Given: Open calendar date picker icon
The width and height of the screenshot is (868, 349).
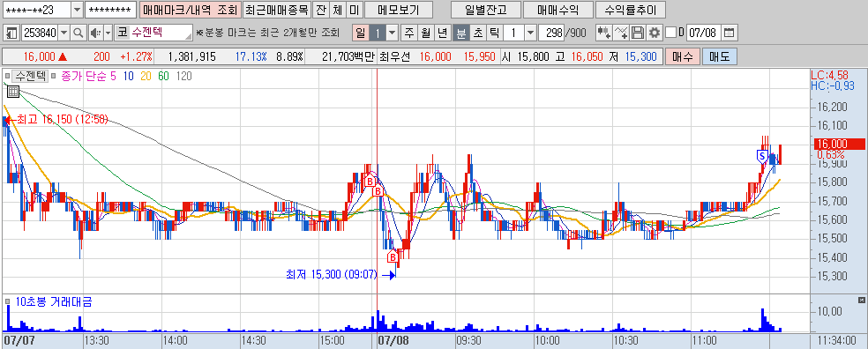Looking at the screenshot, I should tap(730, 33).
